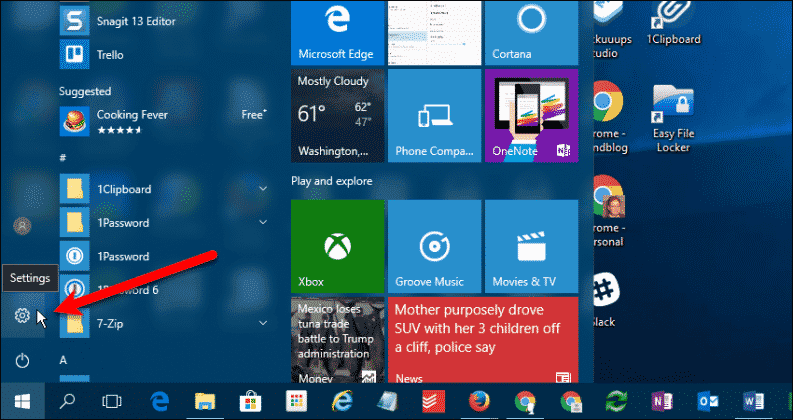This screenshot has height=420, width=793.
Task: Open Word from the taskbar
Action: point(753,402)
